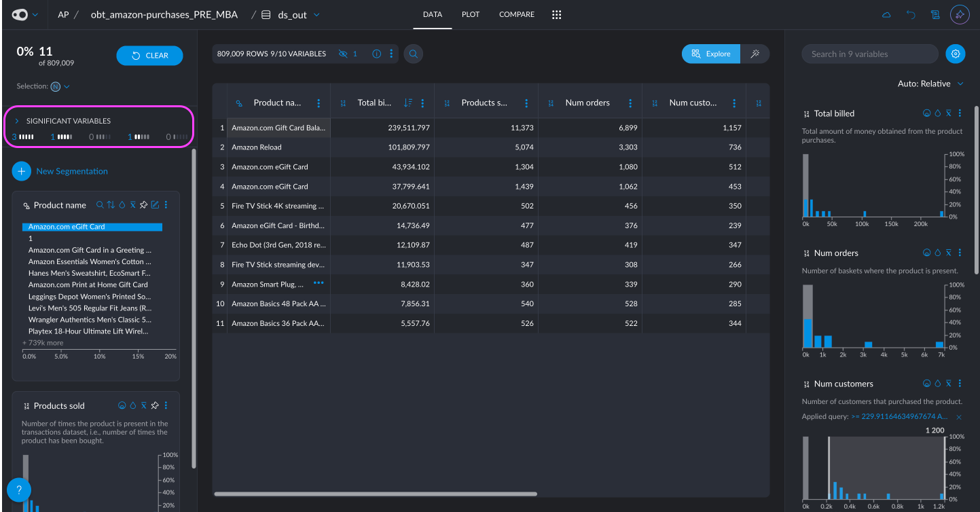Screen dimensions: 980x512
Task: Sort values in Product name card
Action: click(111, 204)
